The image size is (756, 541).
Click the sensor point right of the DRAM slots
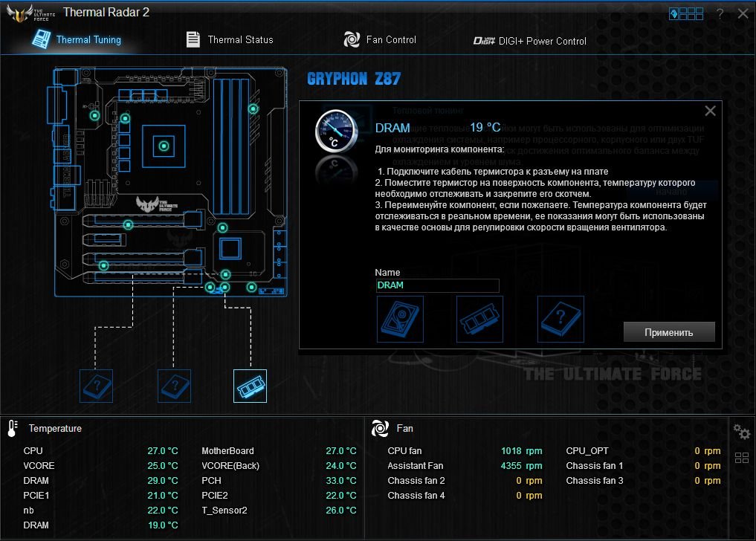[x=253, y=109]
